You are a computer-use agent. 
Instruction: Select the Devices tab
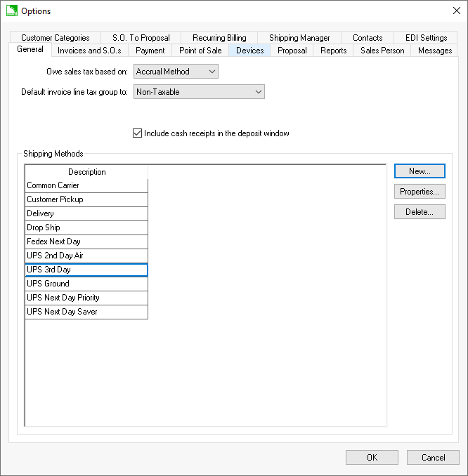(249, 51)
